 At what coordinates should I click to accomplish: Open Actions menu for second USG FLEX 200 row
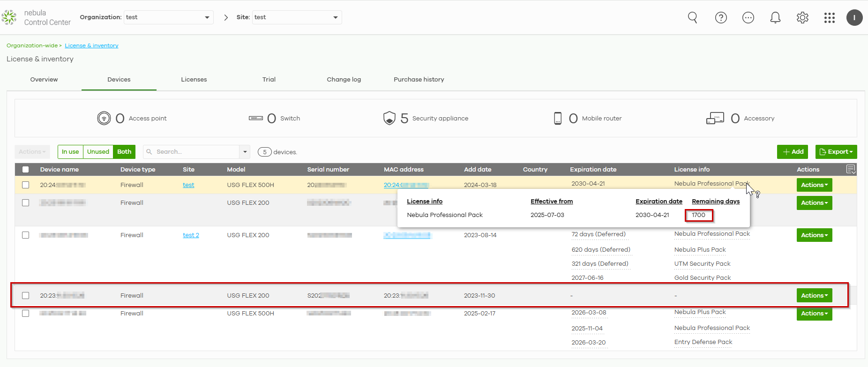814,203
